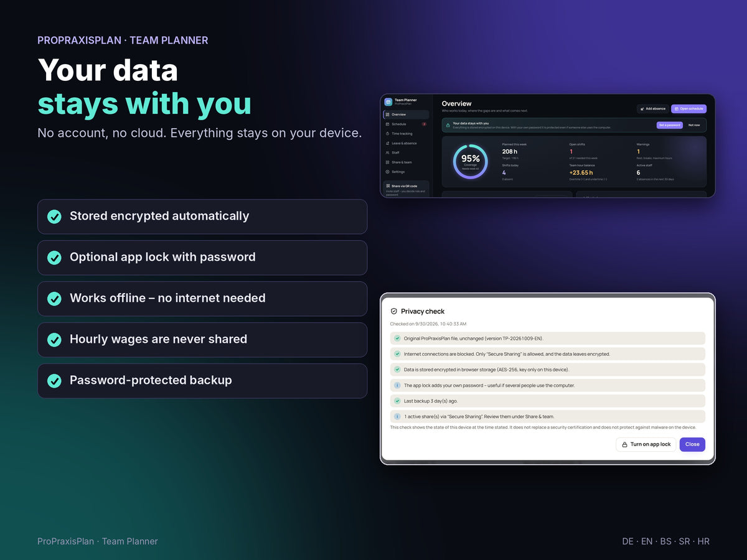Screen dimensions: 747x560
Task: Open Settings in the sidebar
Action: (x=406, y=172)
